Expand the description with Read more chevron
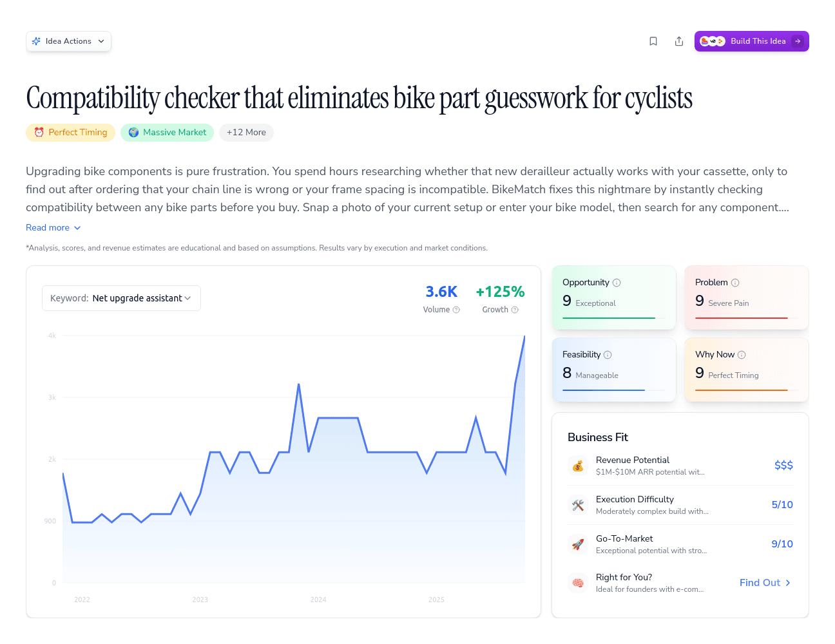This screenshot has height=644, width=835. pyautogui.click(x=53, y=227)
